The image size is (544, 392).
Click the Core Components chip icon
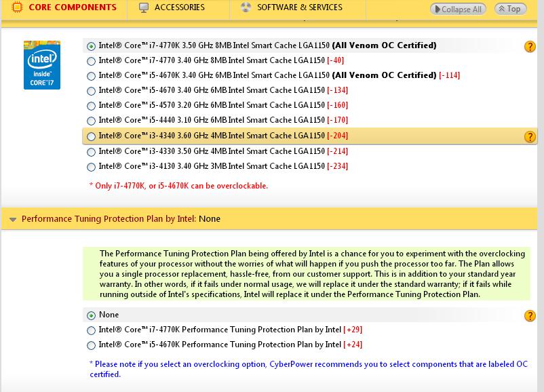[x=17, y=7]
